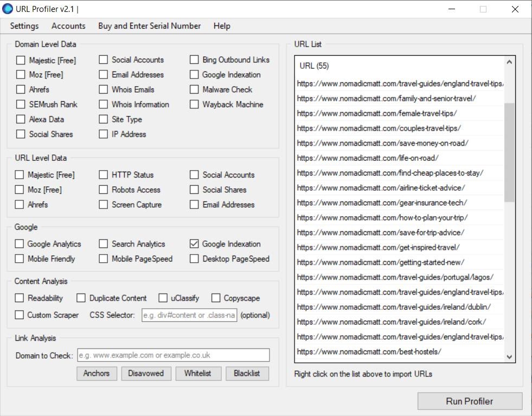The image size is (532, 416).
Task: Open the Settings menu
Action: [x=24, y=25]
